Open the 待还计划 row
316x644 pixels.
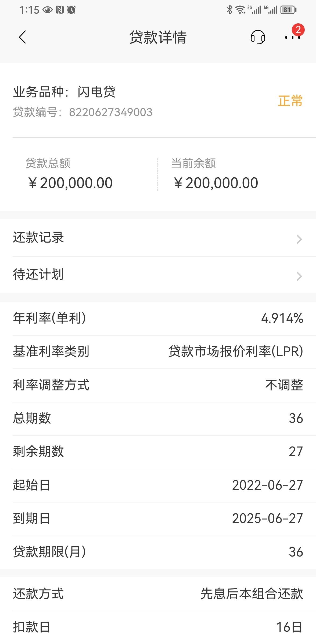pos(158,275)
